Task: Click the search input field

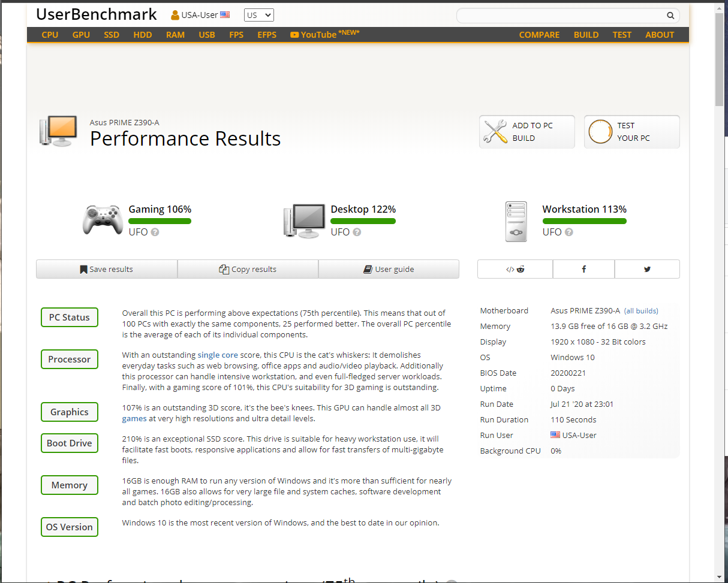Action: click(561, 16)
